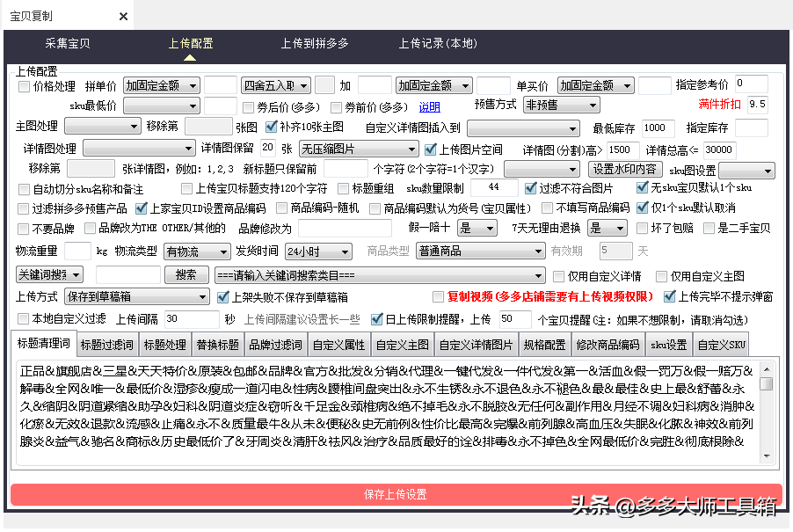Viewport: 793px width, 532px height.
Task: Check the 复制视频 option
Action: 438,297
